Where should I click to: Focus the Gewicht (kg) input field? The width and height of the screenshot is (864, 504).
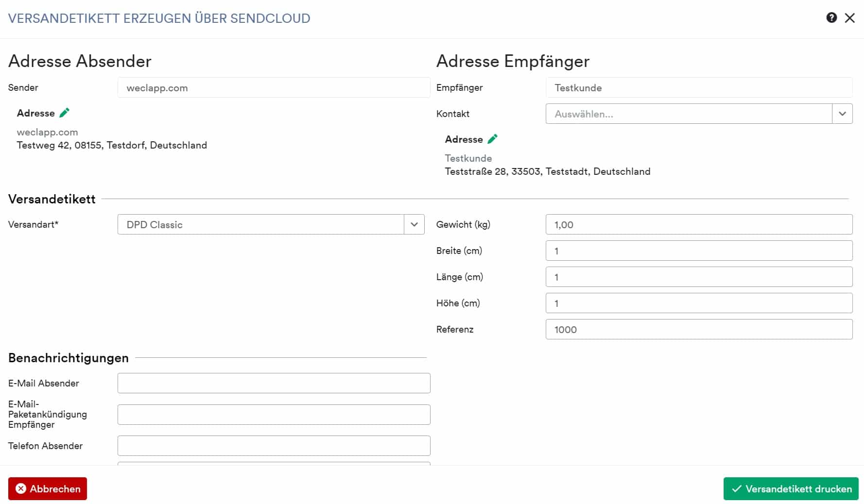pyautogui.click(x=699, y=224)
